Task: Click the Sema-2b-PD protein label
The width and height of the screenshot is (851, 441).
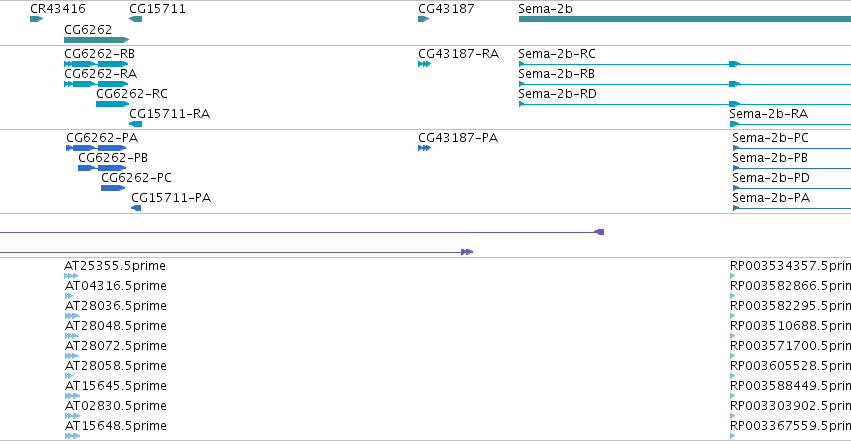Action: click(x=771, y=178)
